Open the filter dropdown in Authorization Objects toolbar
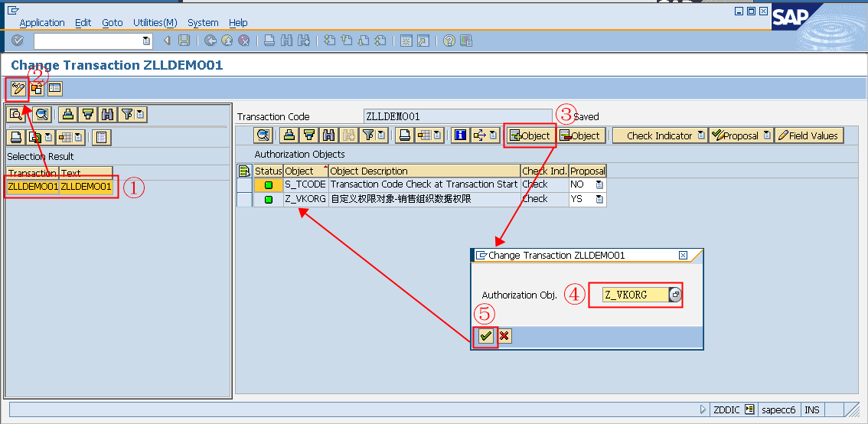868x424 pixels. click(x=383, y=135)
